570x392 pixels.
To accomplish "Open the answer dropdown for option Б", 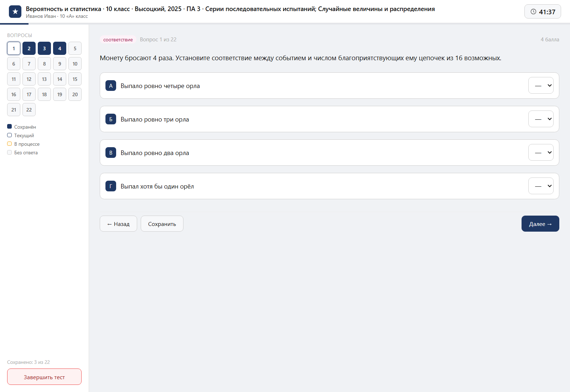I will 541,119.
